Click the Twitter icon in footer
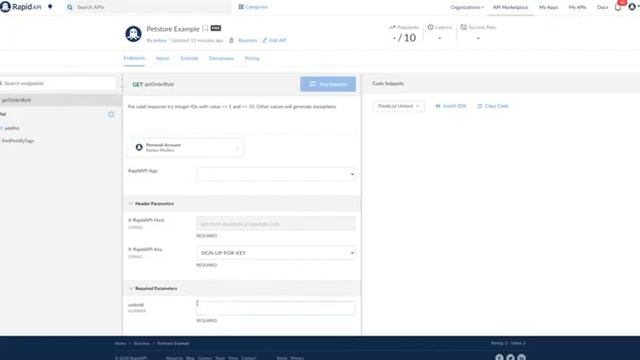The image size is (640, 360). click(x=510, y=357)
